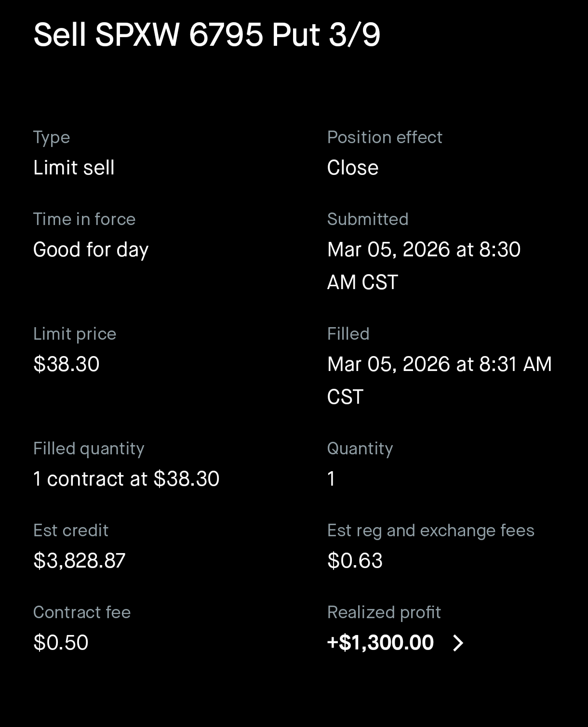Viewport: 588px width, 727px height.
Task: Tap the Realized profit label
Action: 384,612
